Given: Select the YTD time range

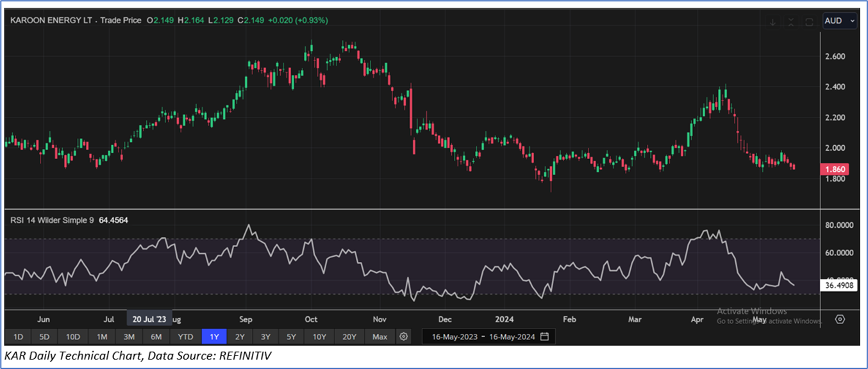Looking at the screenshot, I should pos(185,336).
